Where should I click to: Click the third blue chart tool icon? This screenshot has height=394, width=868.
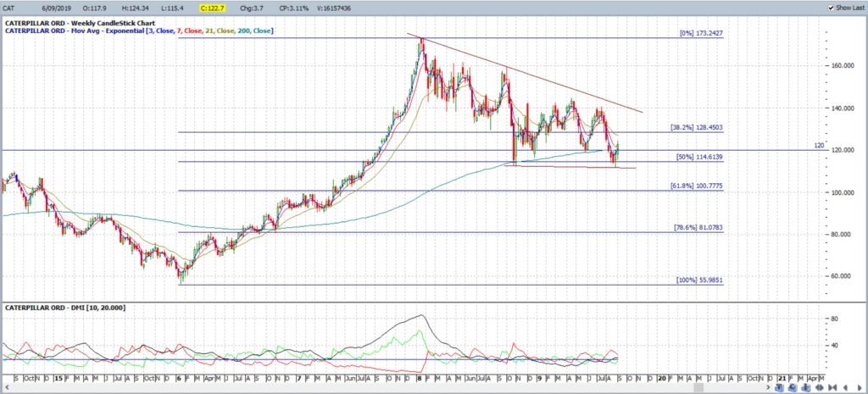[806, 387]
